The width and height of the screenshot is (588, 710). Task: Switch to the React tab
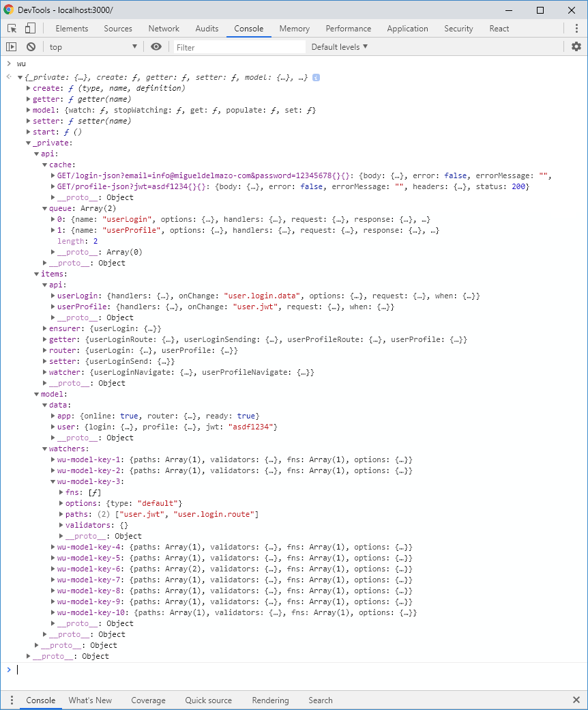pyautogui.click(x=499, y=29)
